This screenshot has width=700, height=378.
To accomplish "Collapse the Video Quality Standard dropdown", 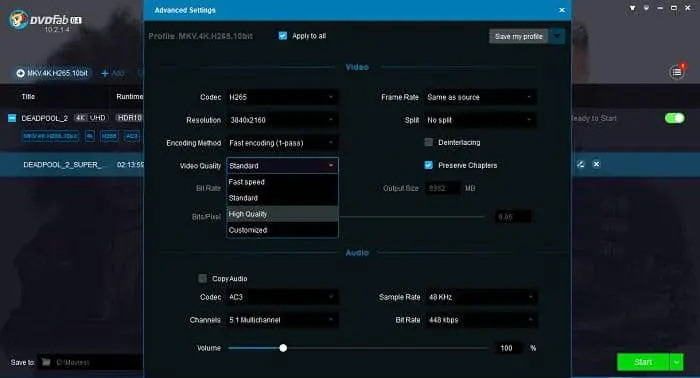I will pyautogui.click(x=282, y=166).
